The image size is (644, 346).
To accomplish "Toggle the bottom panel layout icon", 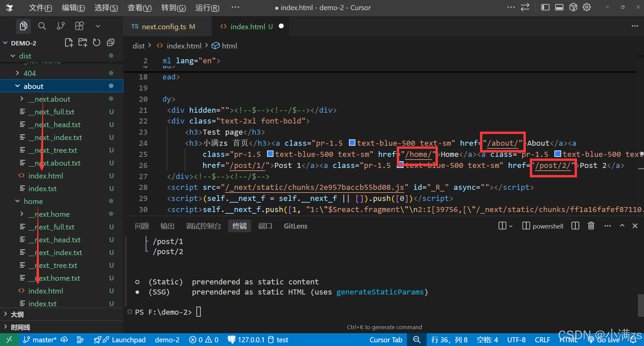I will pyautogui.click(x=559, y=7).
